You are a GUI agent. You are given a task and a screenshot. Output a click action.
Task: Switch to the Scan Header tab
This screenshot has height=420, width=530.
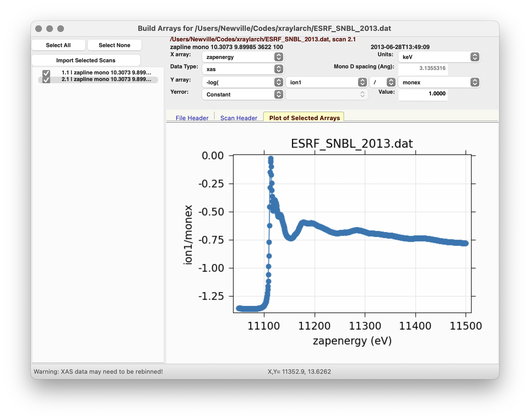coord(239,118)
